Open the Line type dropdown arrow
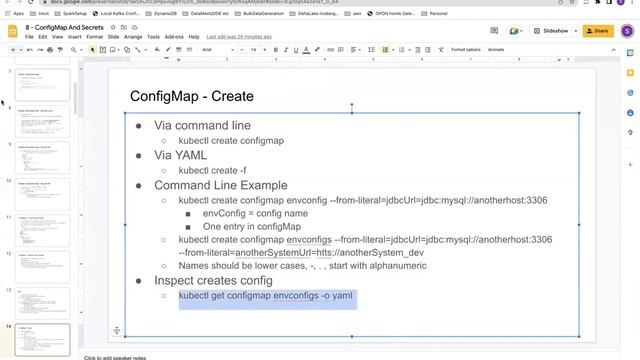The image size is (640, 360). point(145,50)
